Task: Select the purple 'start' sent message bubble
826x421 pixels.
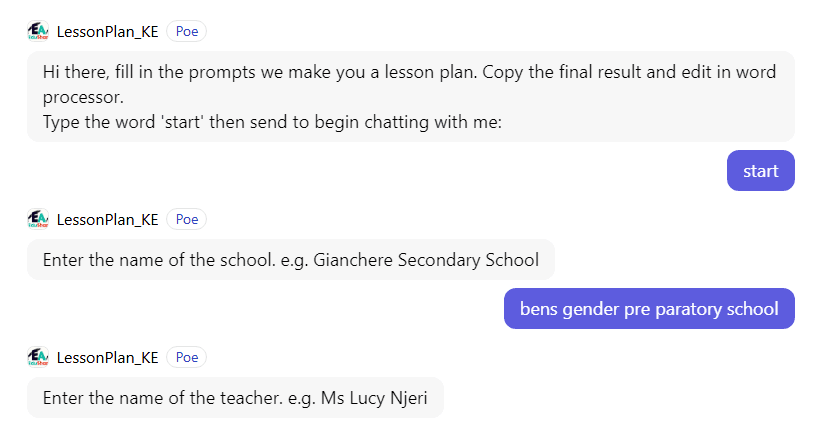Action: click(760, 171)
